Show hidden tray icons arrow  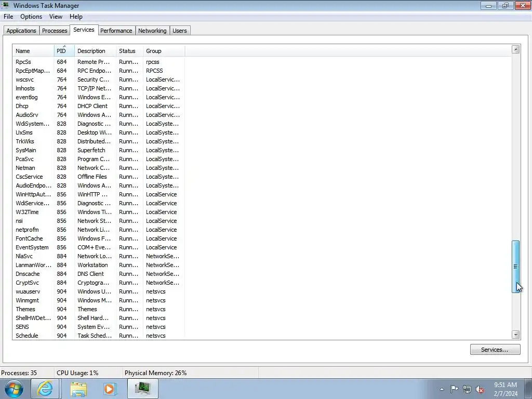(x=442, y=389)
